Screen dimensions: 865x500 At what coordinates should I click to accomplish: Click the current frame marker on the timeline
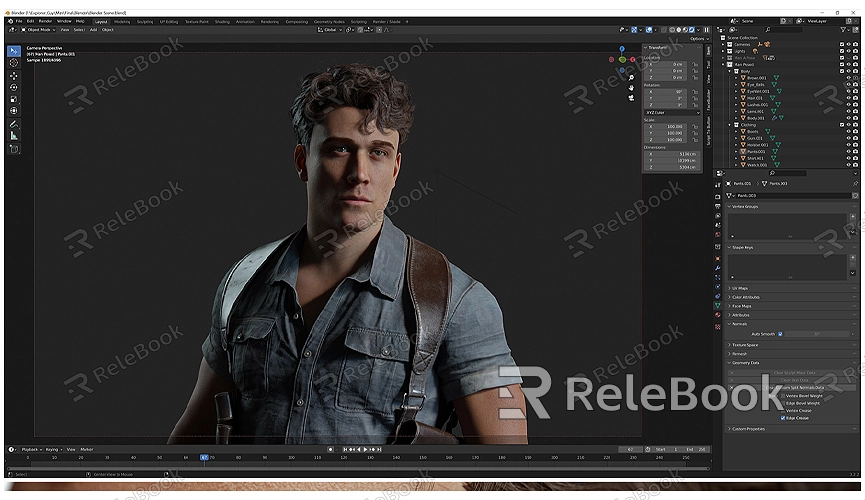tap(204, 457)
